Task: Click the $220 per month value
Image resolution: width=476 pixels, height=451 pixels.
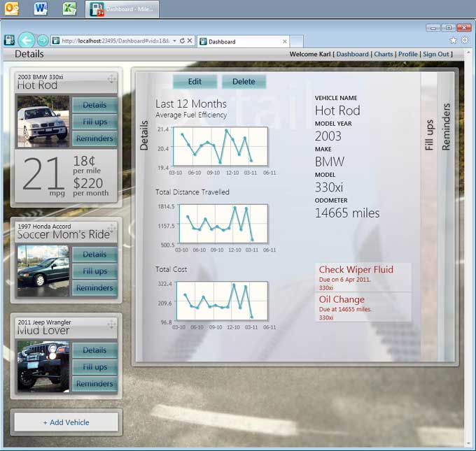Action: coord(91,187)
